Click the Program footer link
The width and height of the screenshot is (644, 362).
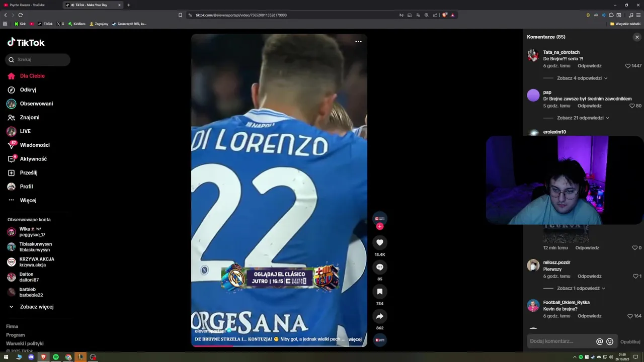pos(15,335)
